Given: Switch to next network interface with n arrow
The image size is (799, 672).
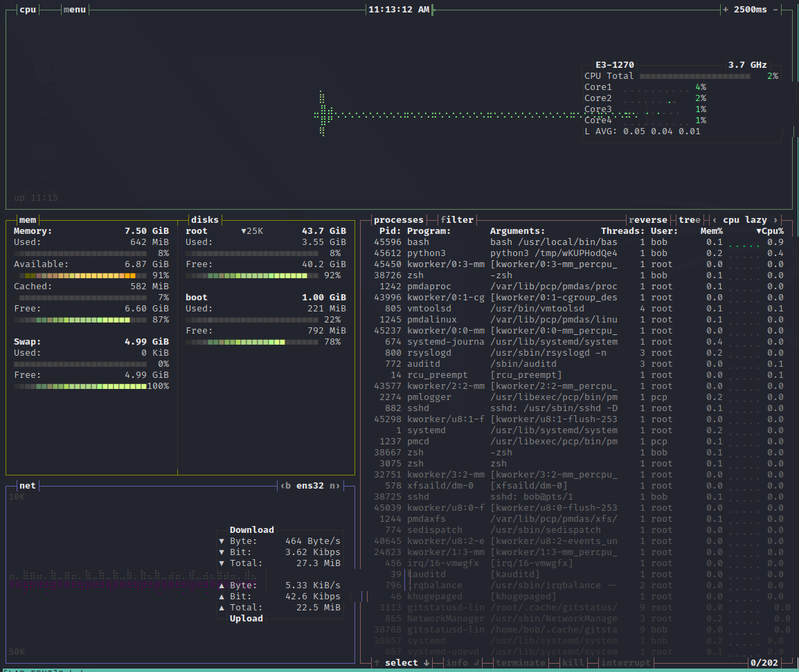Looking at the screenshot, I should click(x=334, y=486).
